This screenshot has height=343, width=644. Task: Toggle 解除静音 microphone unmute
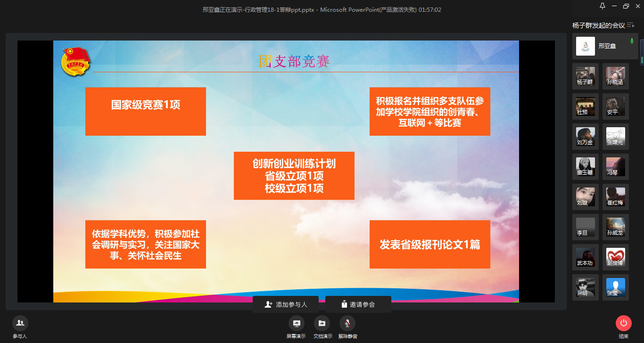point(347,323)
